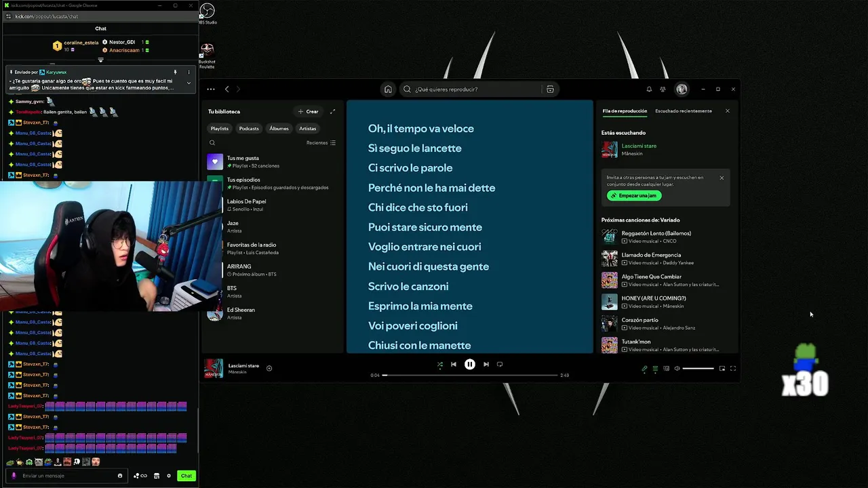
Task: Skip to the next track
Action: click(486, 364)
